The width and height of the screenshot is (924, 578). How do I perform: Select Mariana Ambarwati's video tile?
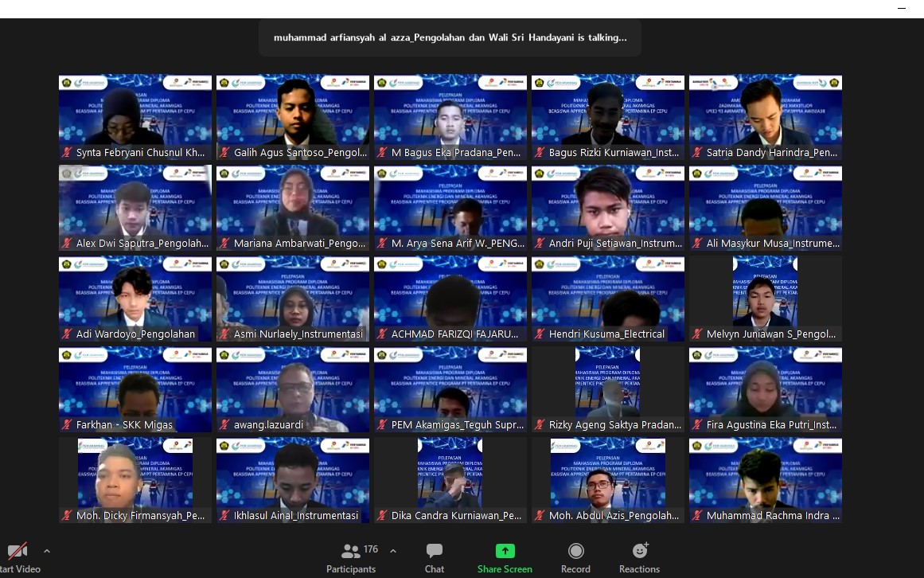click(293, 202)
